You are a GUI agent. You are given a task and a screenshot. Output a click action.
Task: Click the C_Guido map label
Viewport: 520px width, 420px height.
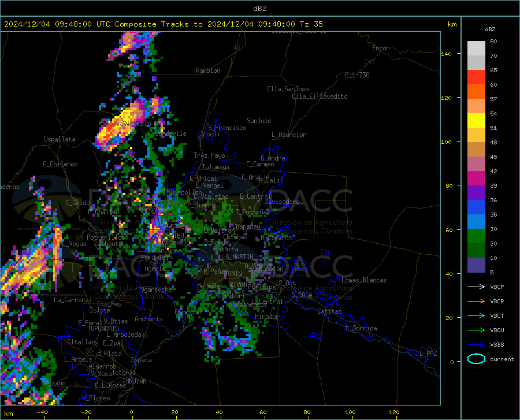click(77, 203)
